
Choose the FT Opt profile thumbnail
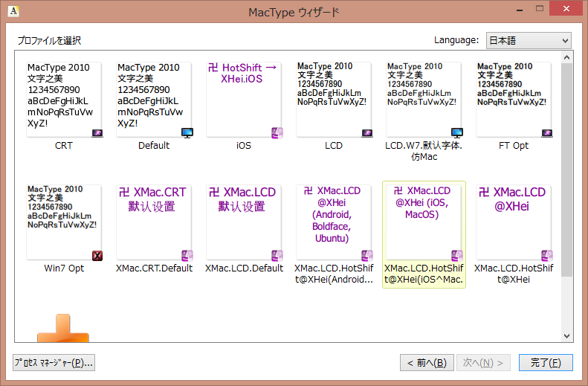click(x=514, y=100)
